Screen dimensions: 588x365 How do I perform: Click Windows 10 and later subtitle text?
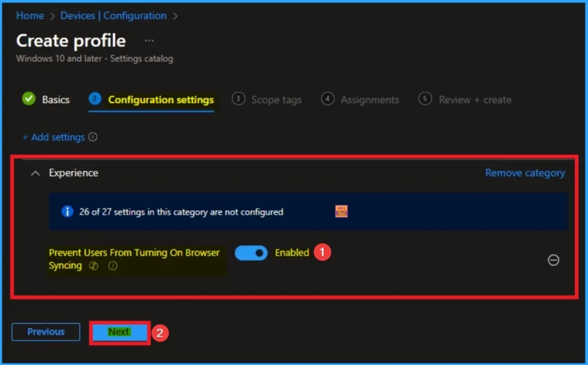95,59
